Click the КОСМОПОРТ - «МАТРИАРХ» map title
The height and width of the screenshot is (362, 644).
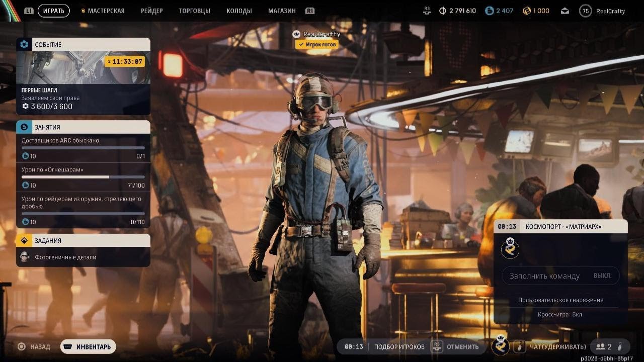pyautogui.click(x=563, y=227)
